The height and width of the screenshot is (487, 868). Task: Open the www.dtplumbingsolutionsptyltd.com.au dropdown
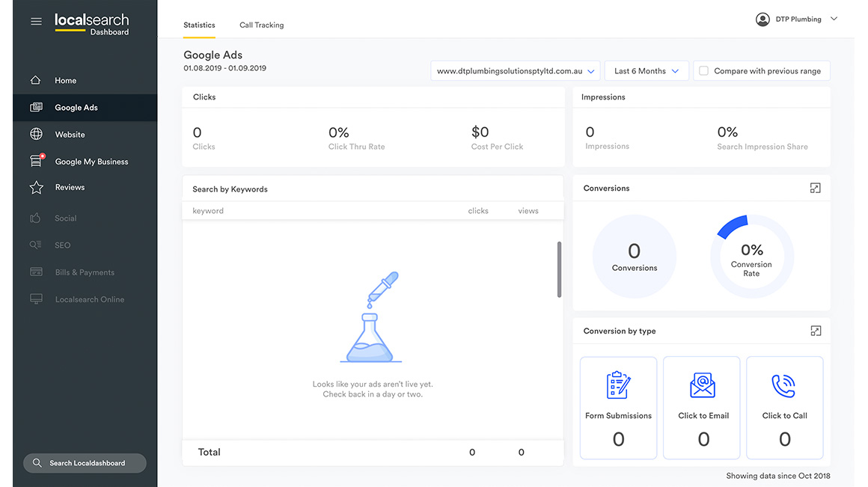pyautogui.click(x=515, y=70)
